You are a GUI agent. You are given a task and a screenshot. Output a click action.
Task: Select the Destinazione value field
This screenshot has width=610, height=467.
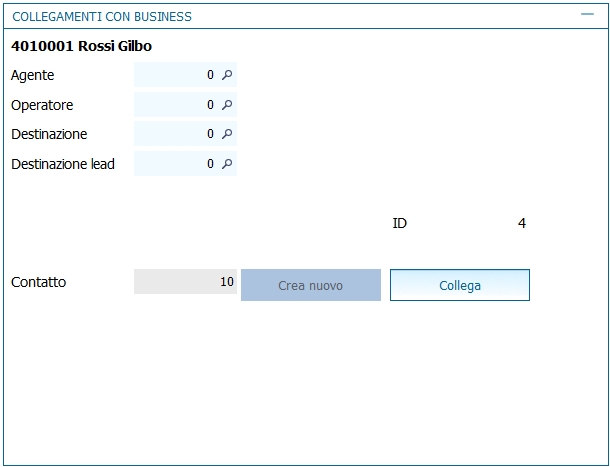[x=176, y=134]
